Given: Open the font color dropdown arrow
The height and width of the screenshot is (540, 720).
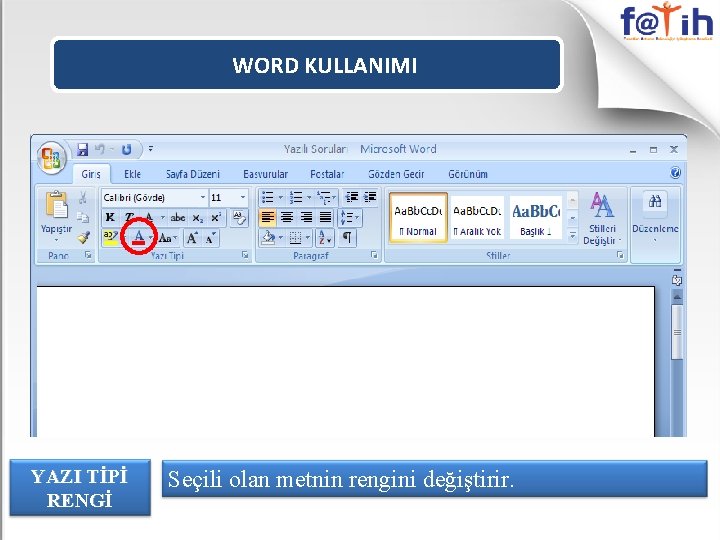Looking at the screenshot, I should click(151, 237).
